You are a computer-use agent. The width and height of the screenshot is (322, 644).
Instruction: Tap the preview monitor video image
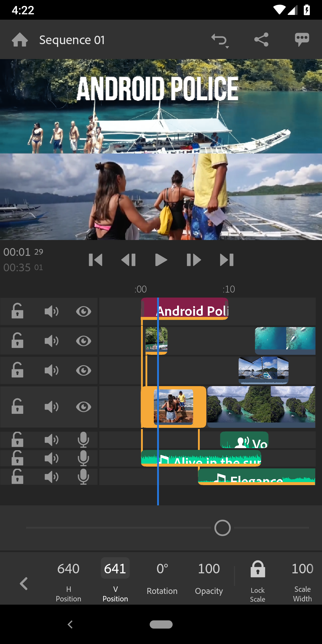tap(161, 149)
